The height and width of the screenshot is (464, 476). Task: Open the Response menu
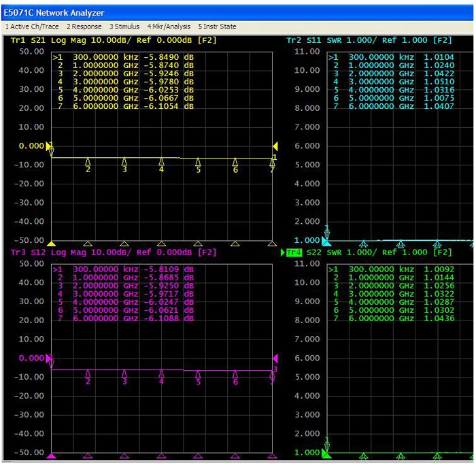coord(84,27)
